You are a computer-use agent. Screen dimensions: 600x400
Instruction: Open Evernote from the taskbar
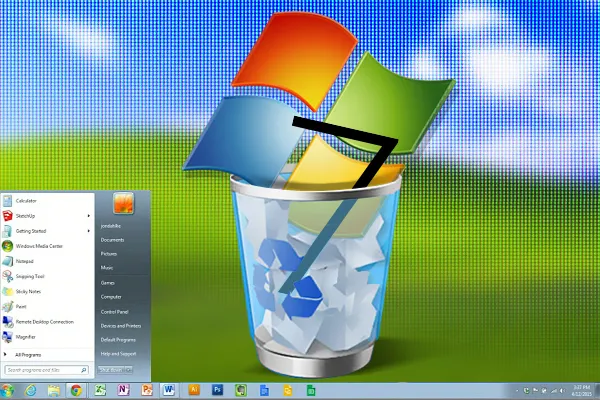(x=241, y=390)
